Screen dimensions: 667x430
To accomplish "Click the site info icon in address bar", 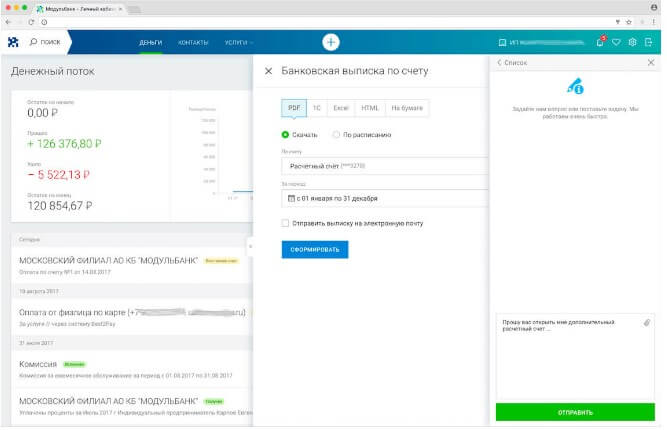I will point(44,22).
